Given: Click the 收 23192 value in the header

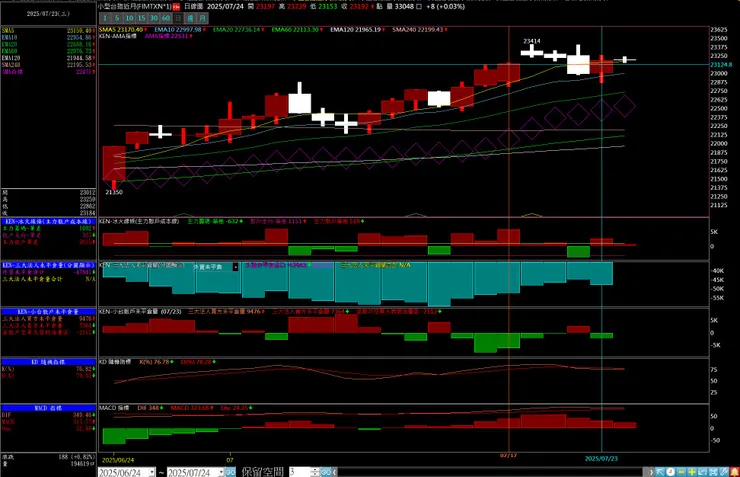Looking at the screenshot, I should 357,7.
